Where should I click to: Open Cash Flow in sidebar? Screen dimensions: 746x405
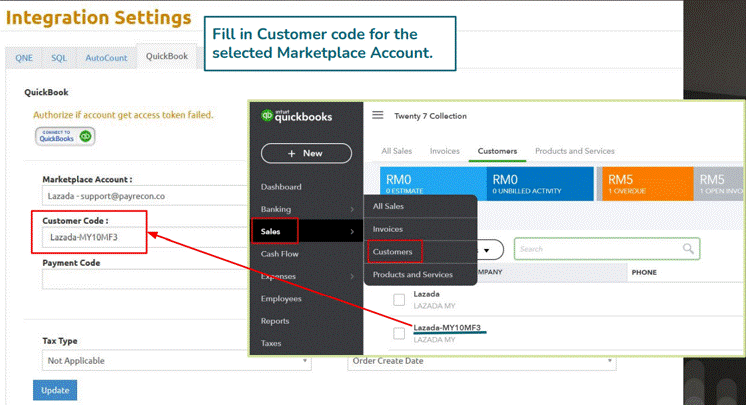pos(279,254)
